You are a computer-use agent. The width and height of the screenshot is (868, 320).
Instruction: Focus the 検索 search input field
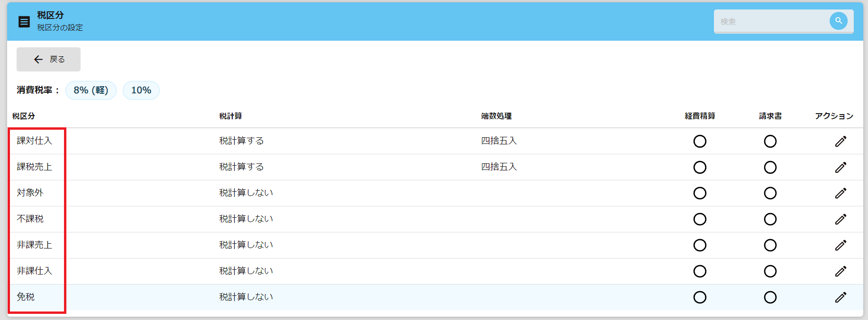point(770,22)
